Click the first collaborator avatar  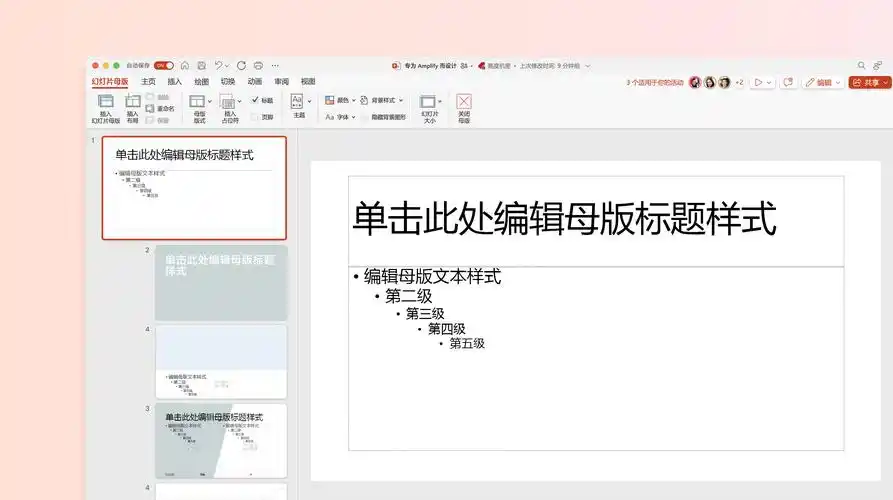695,83
